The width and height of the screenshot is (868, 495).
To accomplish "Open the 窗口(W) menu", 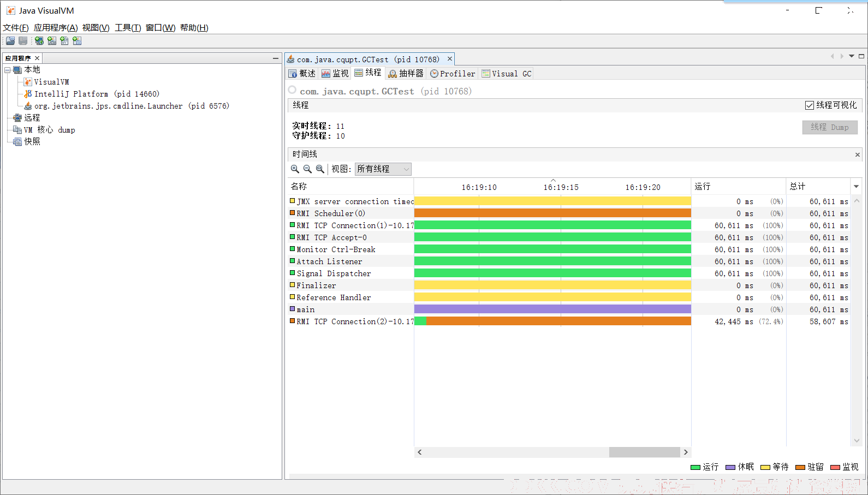I will pyautogui.click(x=160, y=28).
